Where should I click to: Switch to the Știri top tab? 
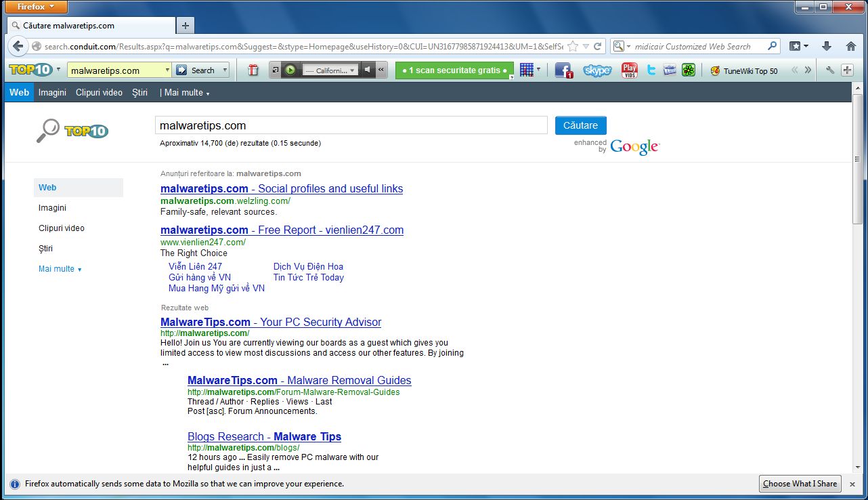[140, 92]
